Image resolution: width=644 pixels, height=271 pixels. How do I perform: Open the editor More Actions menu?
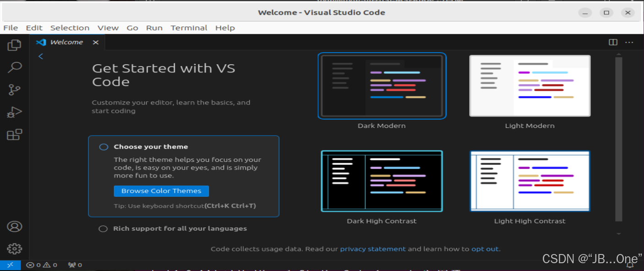tap(629, 42)
